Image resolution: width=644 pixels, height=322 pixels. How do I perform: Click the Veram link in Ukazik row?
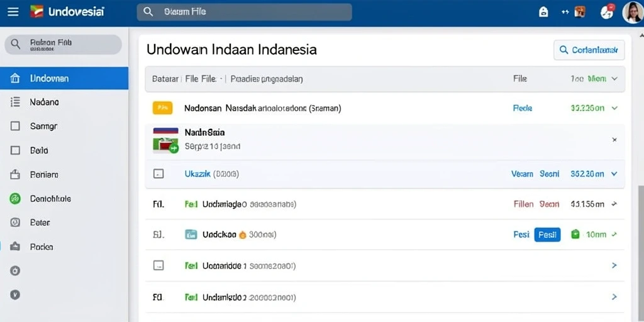click(x=522, y=174)
